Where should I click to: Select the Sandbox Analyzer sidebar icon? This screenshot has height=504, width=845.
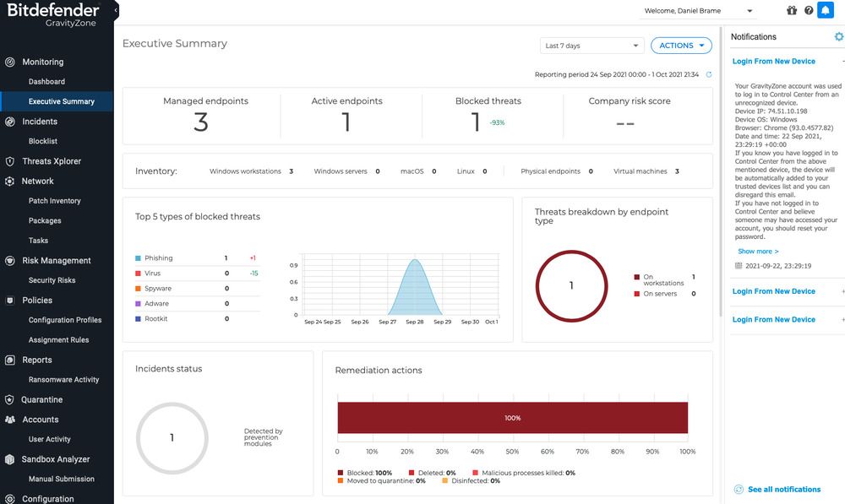(x=8, y=458)
